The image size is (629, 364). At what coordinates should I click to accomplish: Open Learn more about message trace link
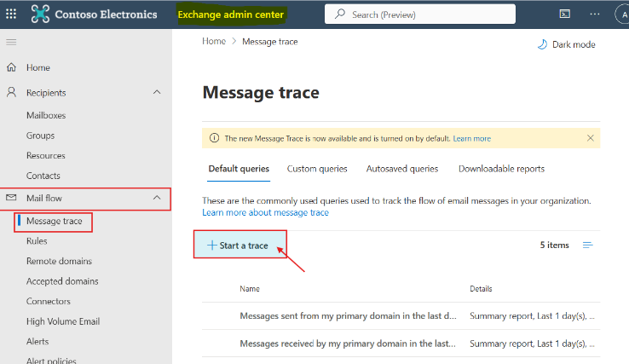click(x=265, y=213)
